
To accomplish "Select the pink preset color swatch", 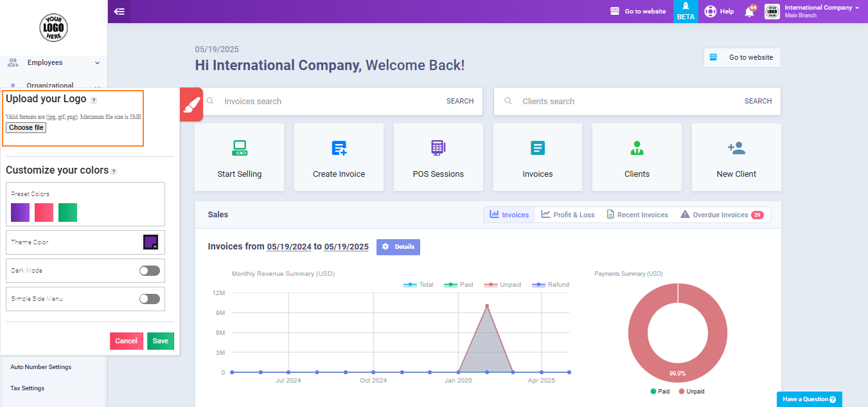I will tap(44, 212).
